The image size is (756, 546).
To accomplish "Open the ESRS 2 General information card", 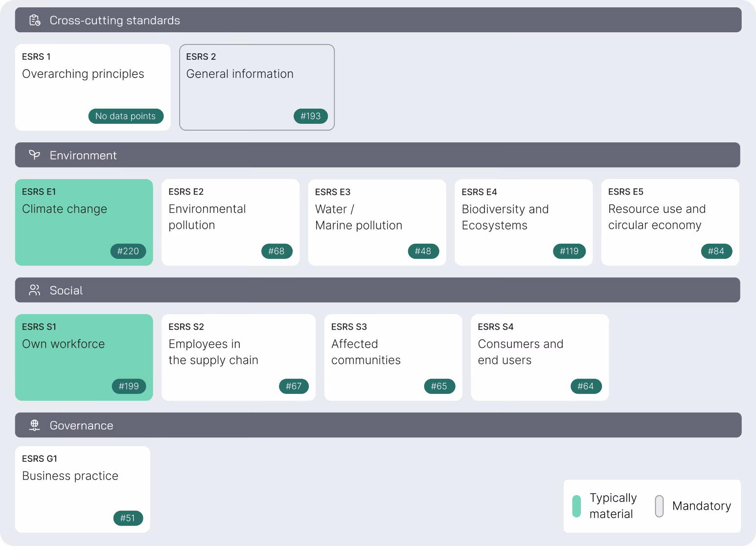I will (257, 88).
